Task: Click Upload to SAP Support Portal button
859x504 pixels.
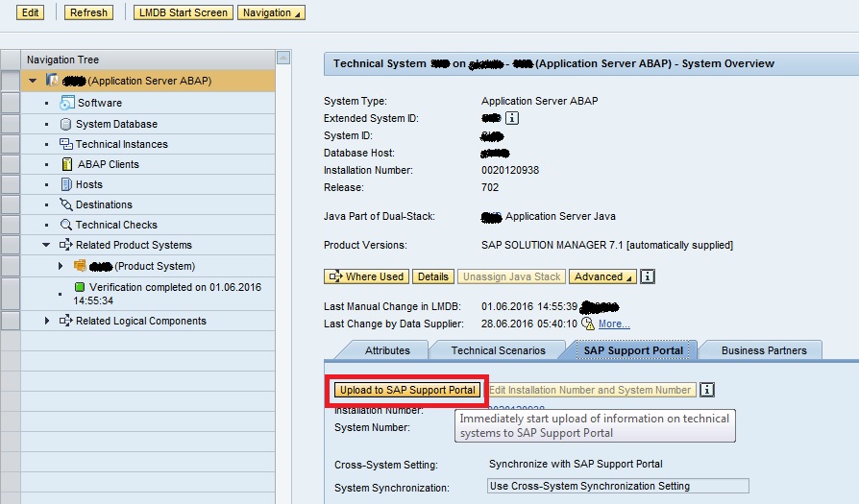Action: (x=407, y=390)
